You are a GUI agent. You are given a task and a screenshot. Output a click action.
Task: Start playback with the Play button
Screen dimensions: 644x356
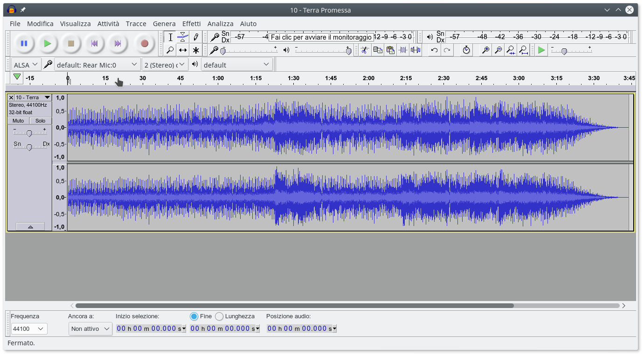48,43
